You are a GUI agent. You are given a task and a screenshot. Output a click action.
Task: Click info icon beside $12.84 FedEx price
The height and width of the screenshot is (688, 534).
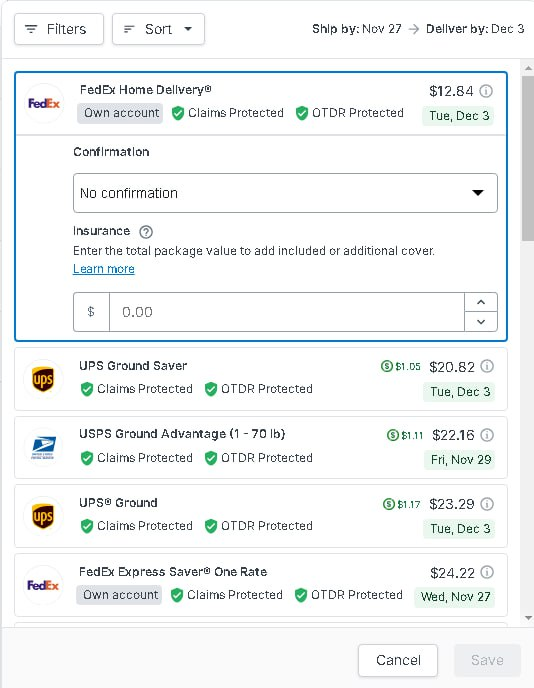click(x=486, y=91)
